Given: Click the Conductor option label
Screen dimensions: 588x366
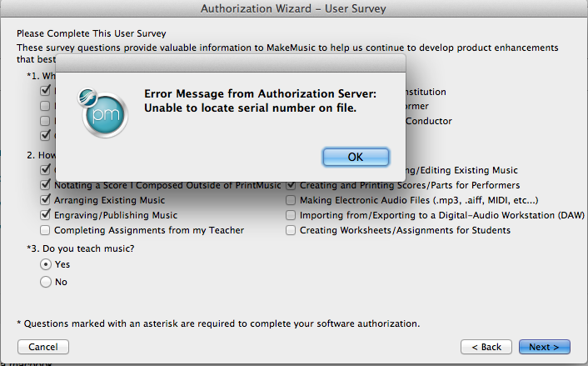Looking at the screenshot, I should 429,121.
